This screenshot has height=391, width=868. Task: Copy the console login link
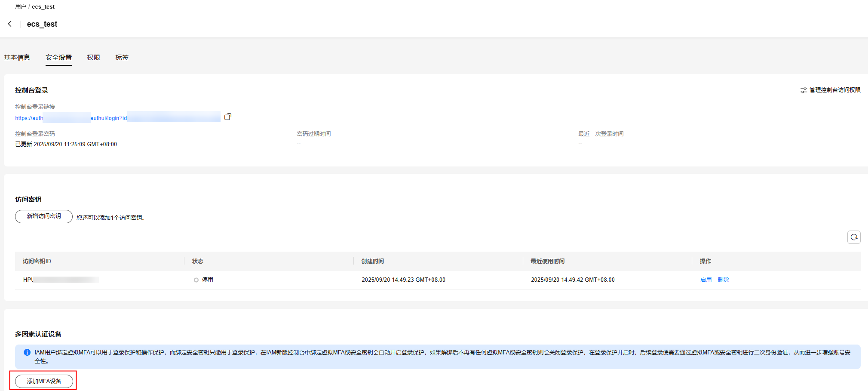pyautogui.click(x=228, y=117)
